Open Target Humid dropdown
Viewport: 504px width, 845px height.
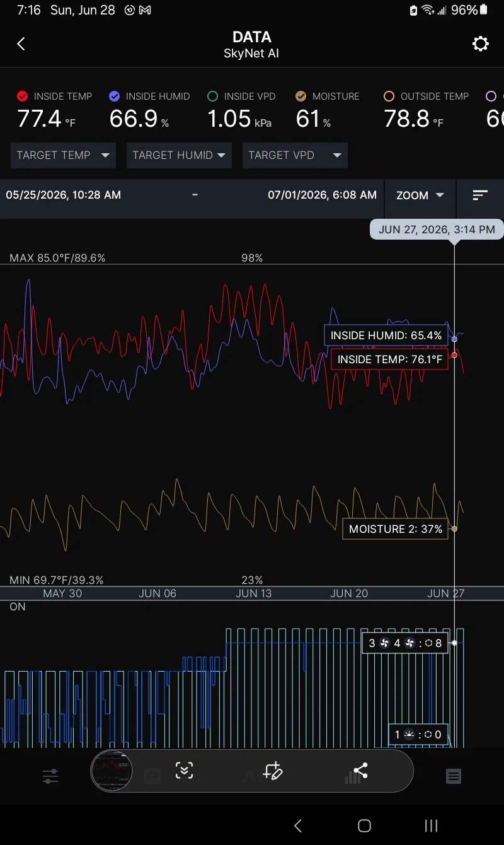179,155
